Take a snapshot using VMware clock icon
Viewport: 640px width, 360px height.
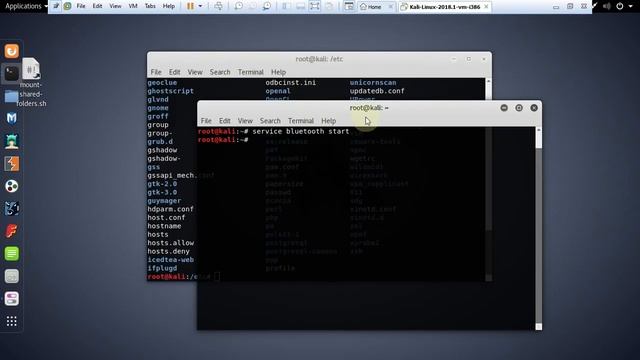point(238,6)
